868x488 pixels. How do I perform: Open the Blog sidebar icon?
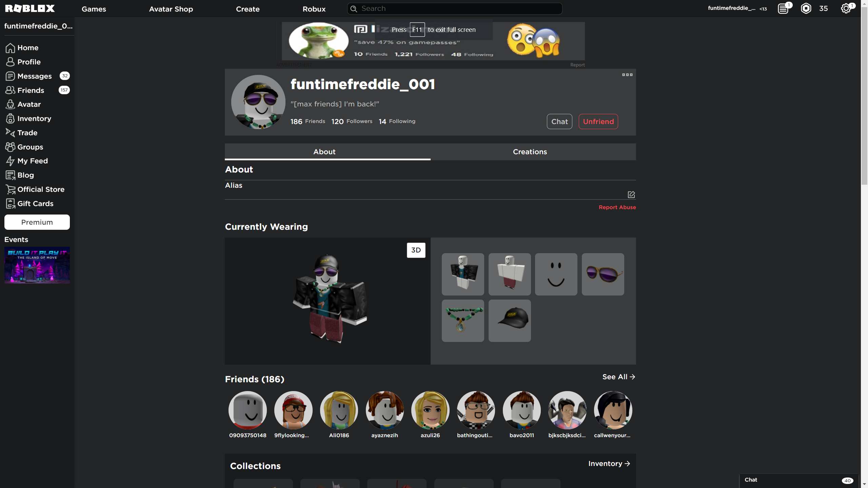pyautogui.click(x=10, y=175)
